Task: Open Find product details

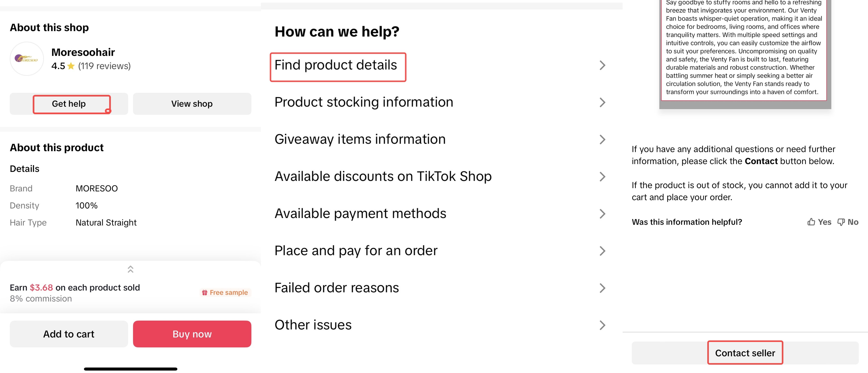Action: (336, 65)
